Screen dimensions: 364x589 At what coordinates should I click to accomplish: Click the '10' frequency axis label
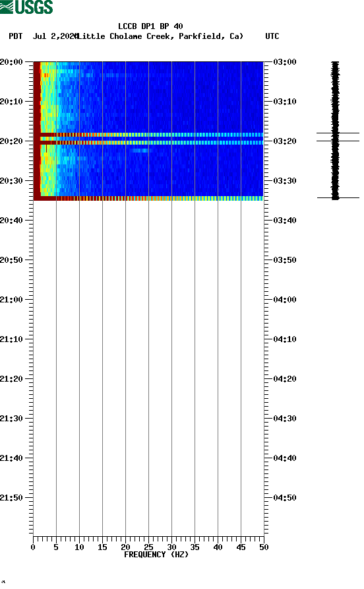coord(79,547)
